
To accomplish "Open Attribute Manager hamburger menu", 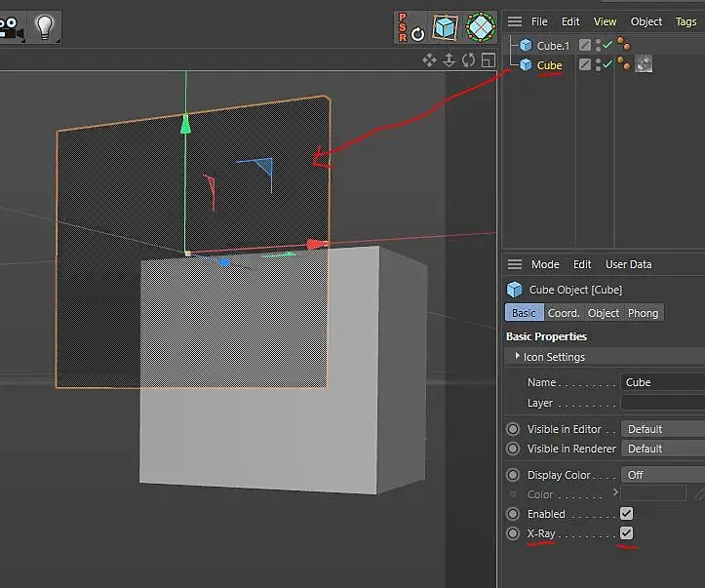I will (x=514, y=264).
